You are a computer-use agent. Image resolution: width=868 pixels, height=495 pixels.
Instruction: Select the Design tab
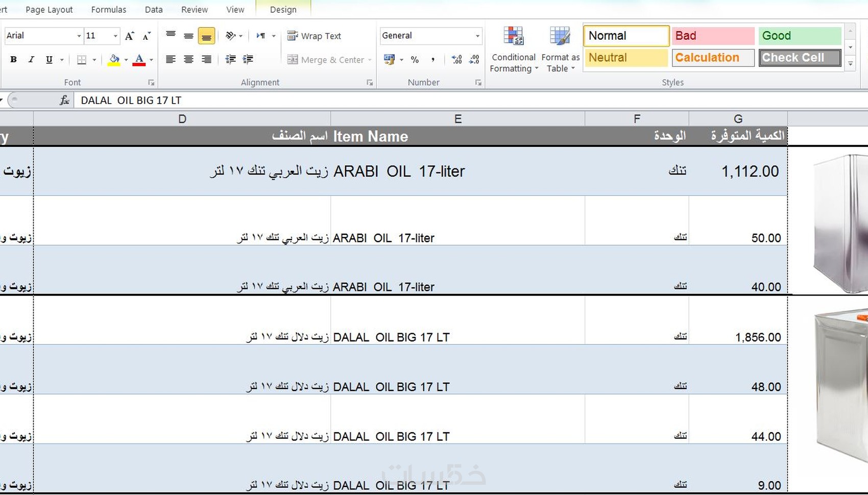click(283, 10)
